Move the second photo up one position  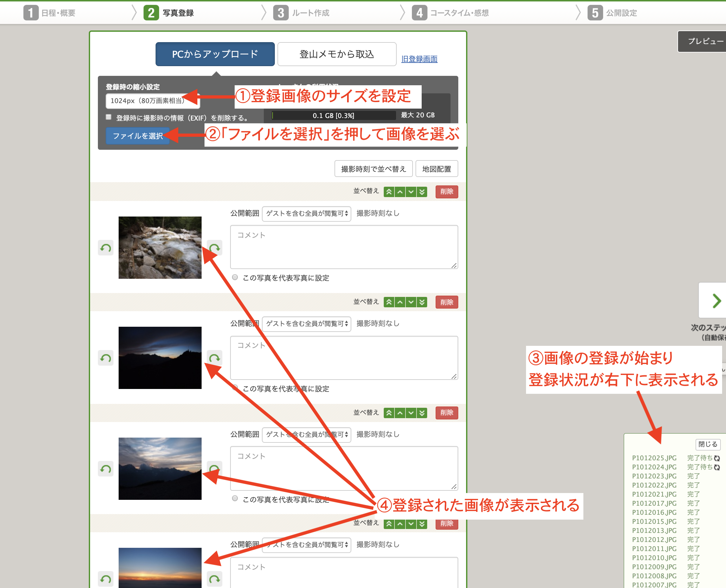pyautogui.click(x=400, y=302)
